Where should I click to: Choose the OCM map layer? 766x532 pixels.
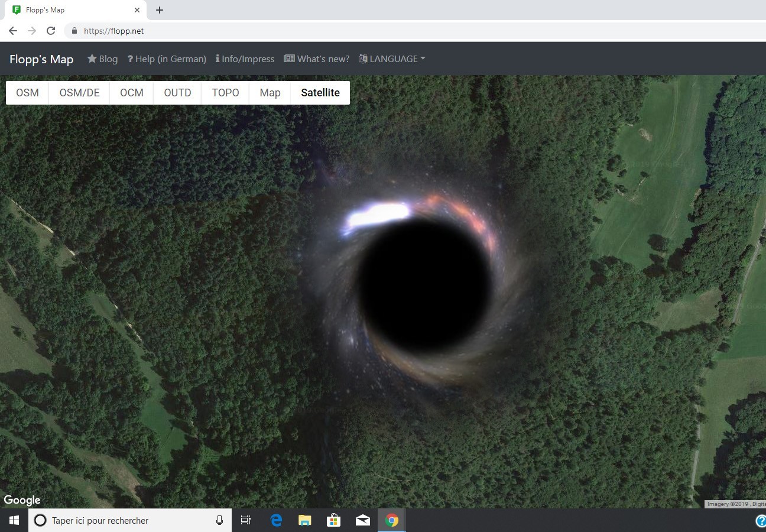click(x=131, y=93)
